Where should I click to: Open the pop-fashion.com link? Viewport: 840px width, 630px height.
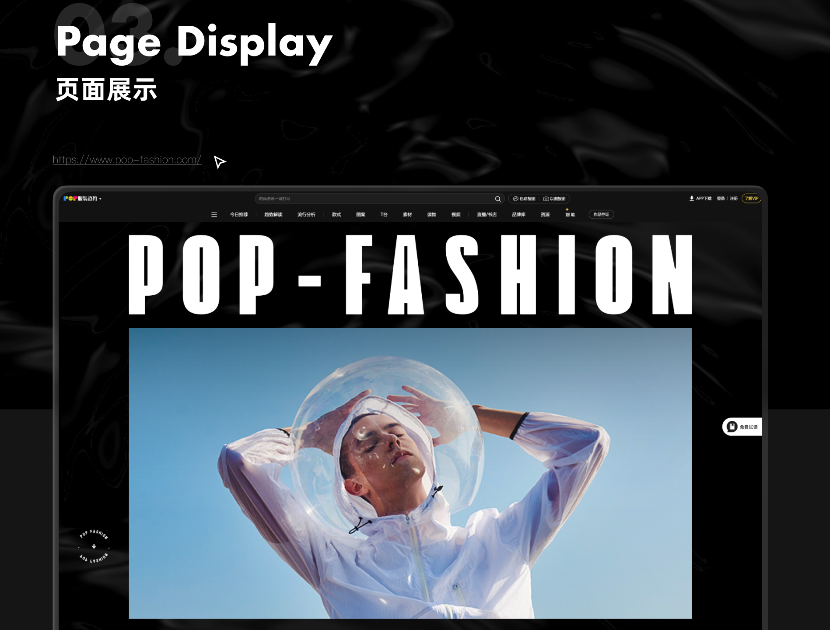[126, 160]
